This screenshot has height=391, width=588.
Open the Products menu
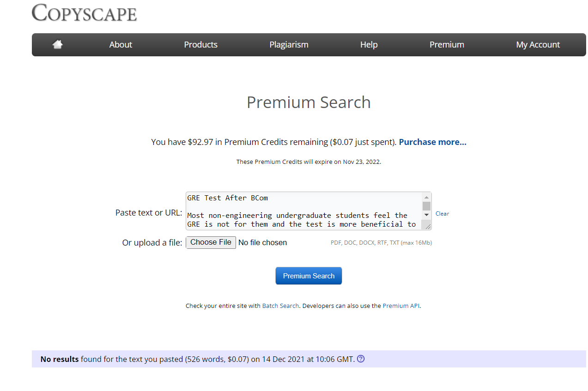201,45
